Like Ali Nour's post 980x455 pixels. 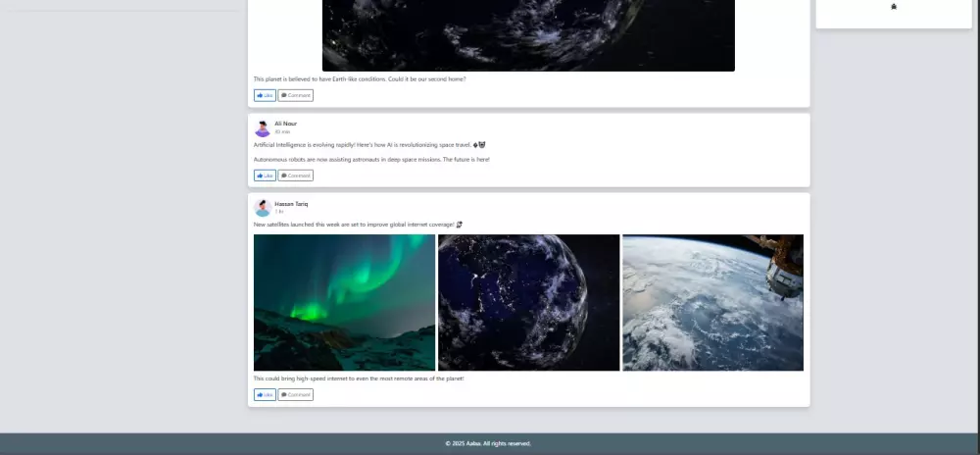(x=265, y=176)
